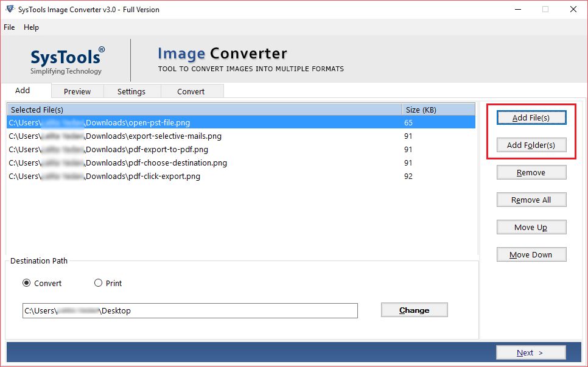
Task: Click the Add File(s) button
Action: tap(531, 117)
